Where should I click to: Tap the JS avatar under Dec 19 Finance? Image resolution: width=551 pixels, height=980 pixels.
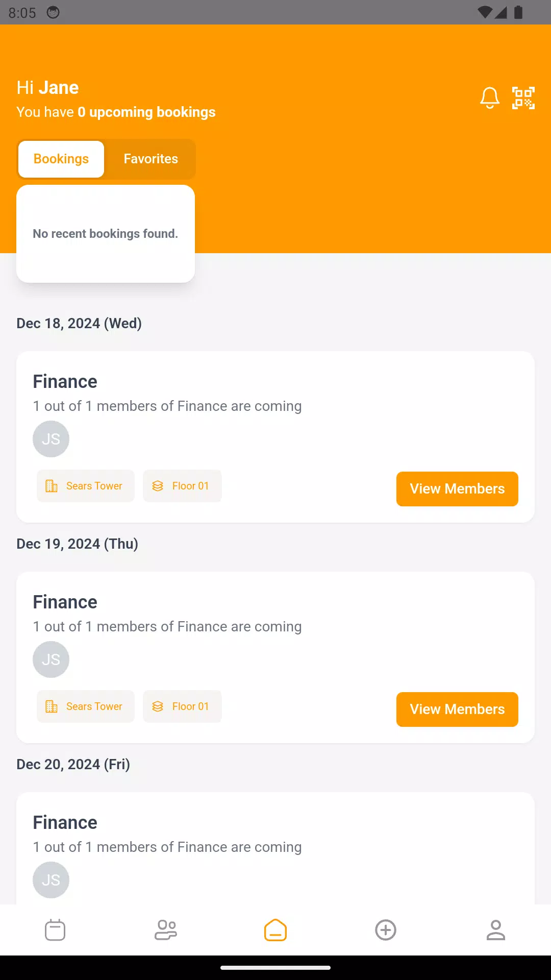(x=51, y=659)
